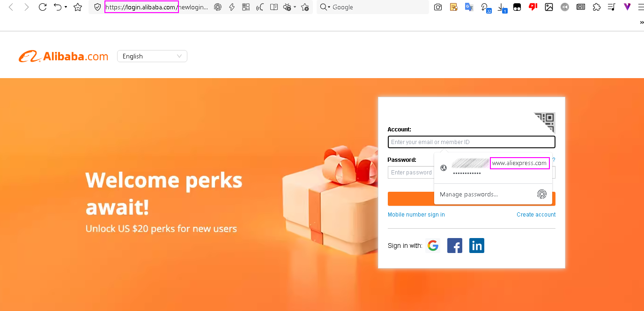This screenshot has width=644, height=311.
Task: Click the bookmarks star beside undo
Action: coord(78,7)
